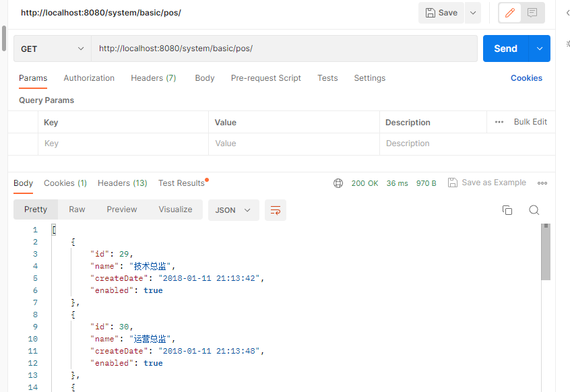
Task: Open query params three-dots column options
Action: tap(499, 122)
